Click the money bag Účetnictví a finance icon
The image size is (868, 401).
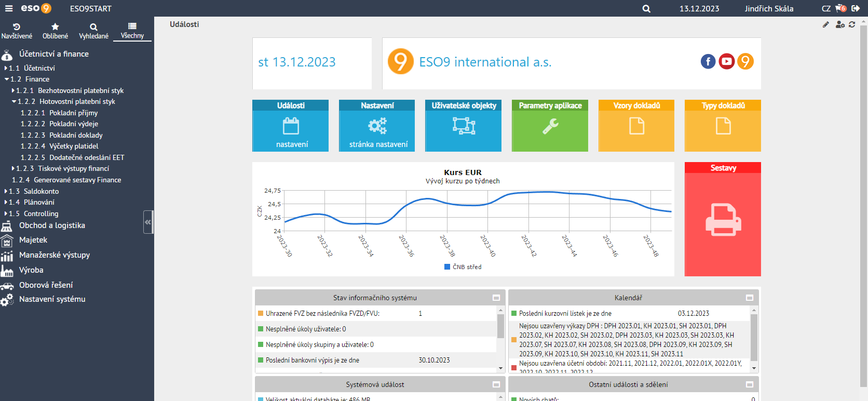point(7,55)
